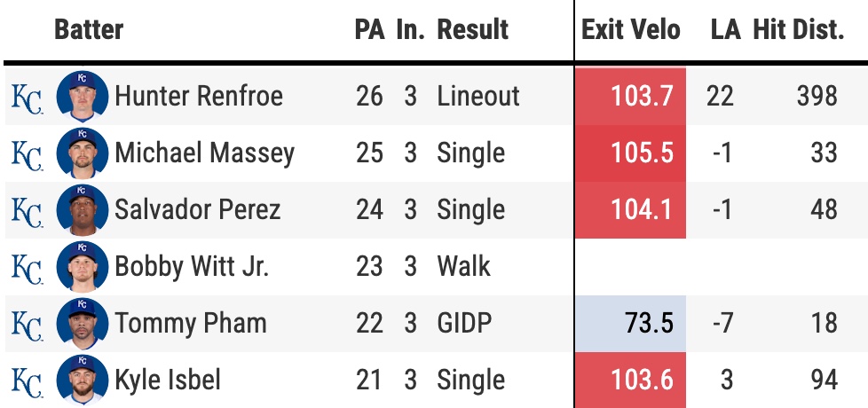Image resolution: width=868 pixels, height=408 pixels.
Task: Click the Royals logo beside Kyle Isbel
Action: click(x=27, y=381)
